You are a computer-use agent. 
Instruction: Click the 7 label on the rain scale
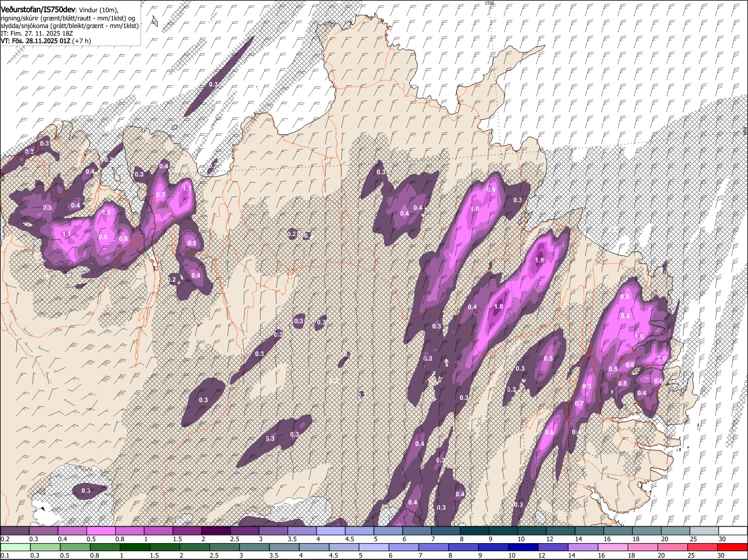(421, 556)
